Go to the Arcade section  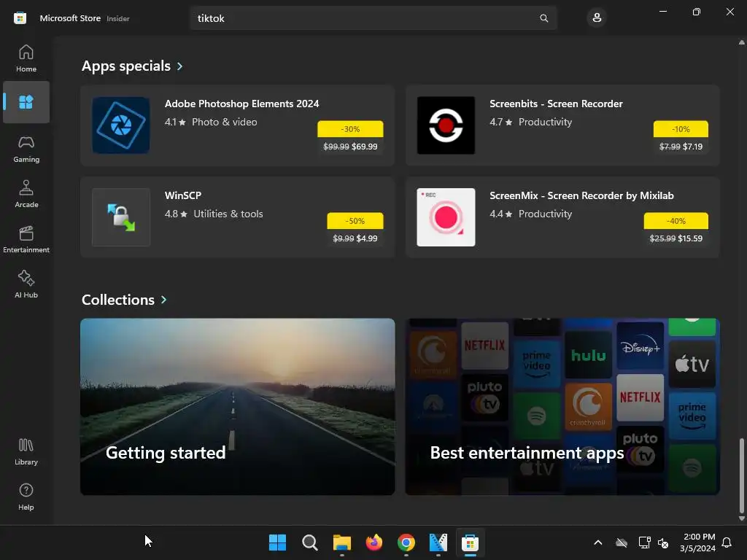(x=26, y=194)
